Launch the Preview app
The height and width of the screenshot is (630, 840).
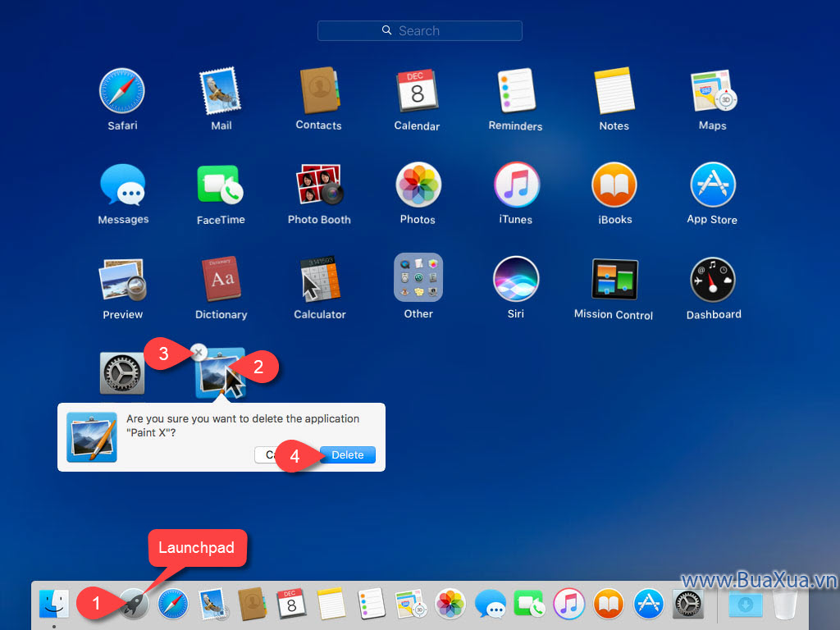point(123,280)
